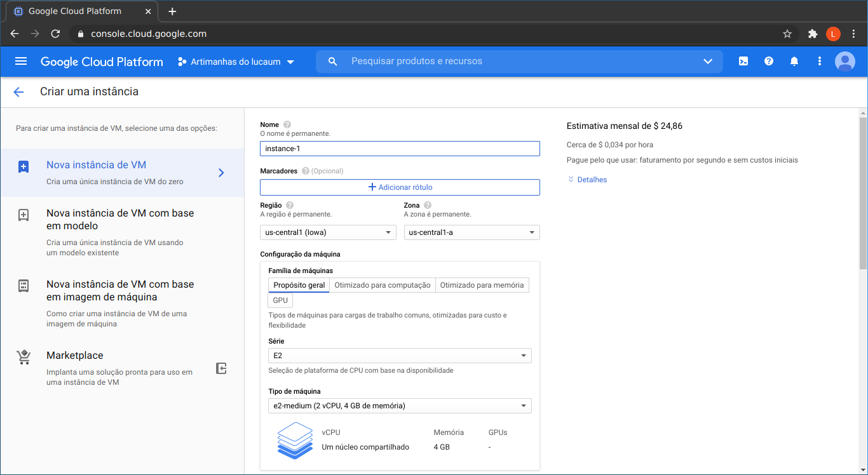Screen dimensions: 868x475
Task: Open the Região dropdown us-central1 (Iowa)
Action: click(x=328, y=232)
